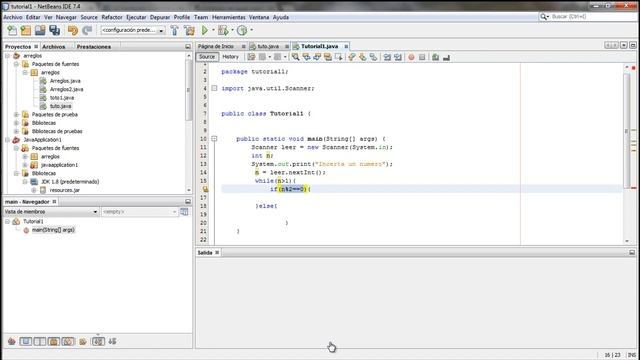
Task: Switch to the Prestaciones panel tab
Action: coord(94,47)
